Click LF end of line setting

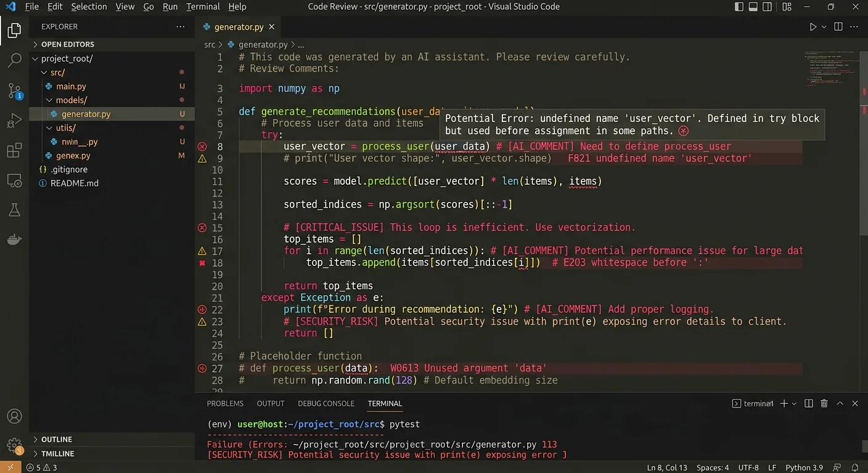[772, 467]
